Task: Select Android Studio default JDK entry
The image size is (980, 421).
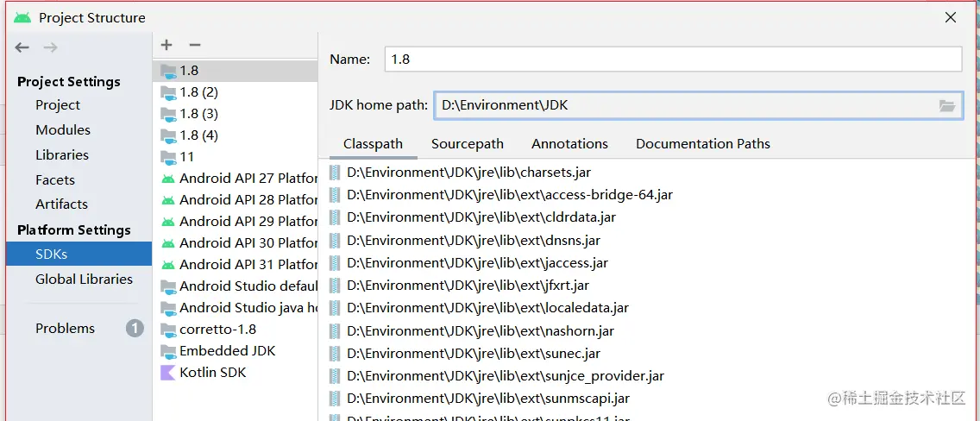Action: click(x=235, y=286)
